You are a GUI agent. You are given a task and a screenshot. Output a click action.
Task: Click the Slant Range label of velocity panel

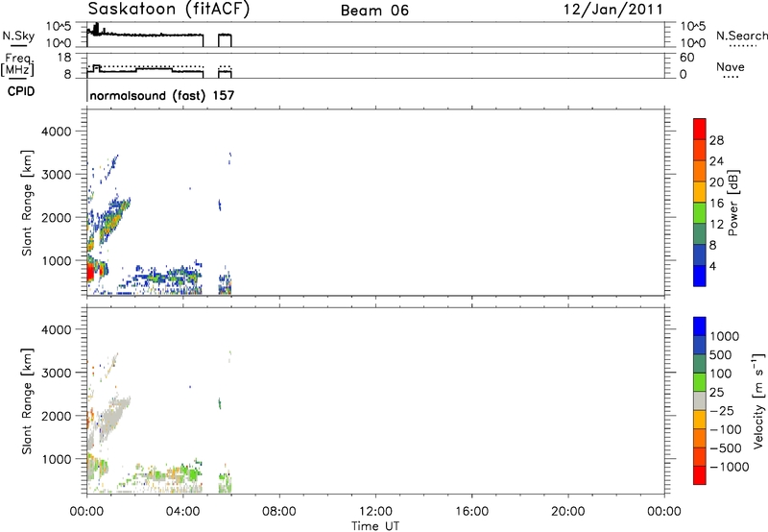coord(27,401)
